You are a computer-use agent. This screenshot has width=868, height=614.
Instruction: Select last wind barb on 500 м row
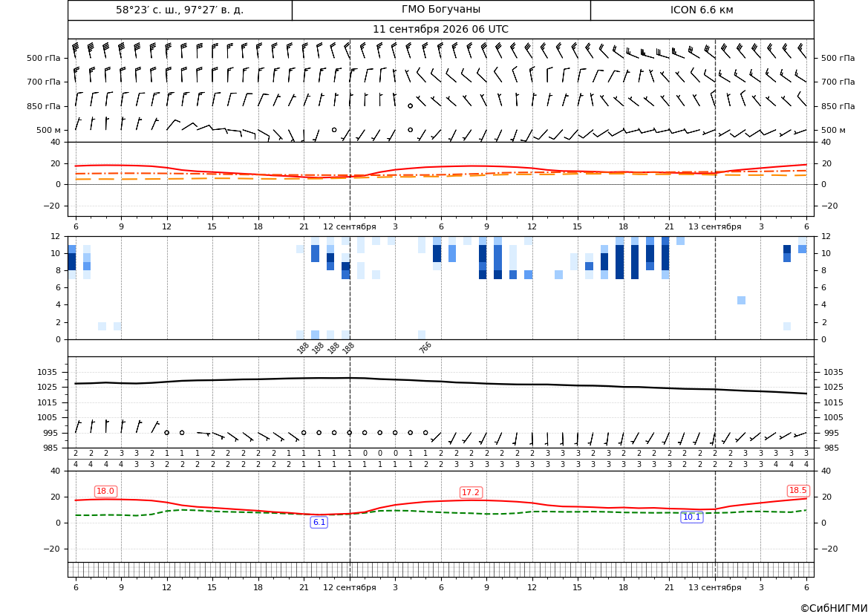coord(800,131)
